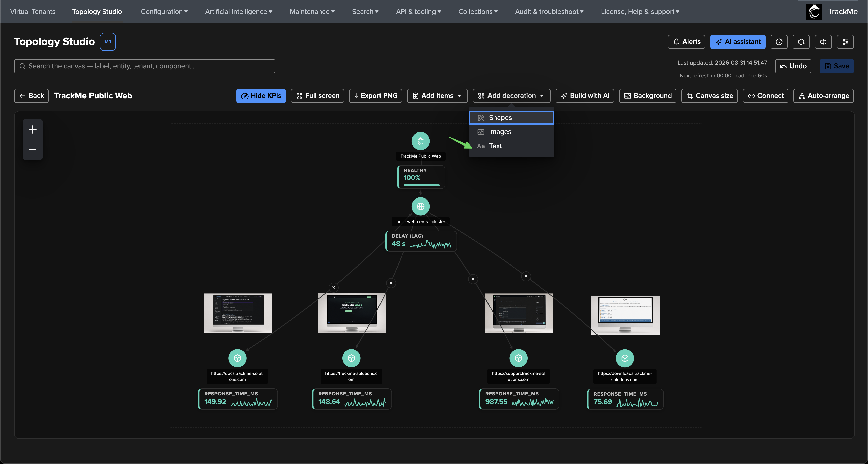This screenshot has width=868, height=464.
Task: Click the canvas search input field
Action: pos(145,66)
